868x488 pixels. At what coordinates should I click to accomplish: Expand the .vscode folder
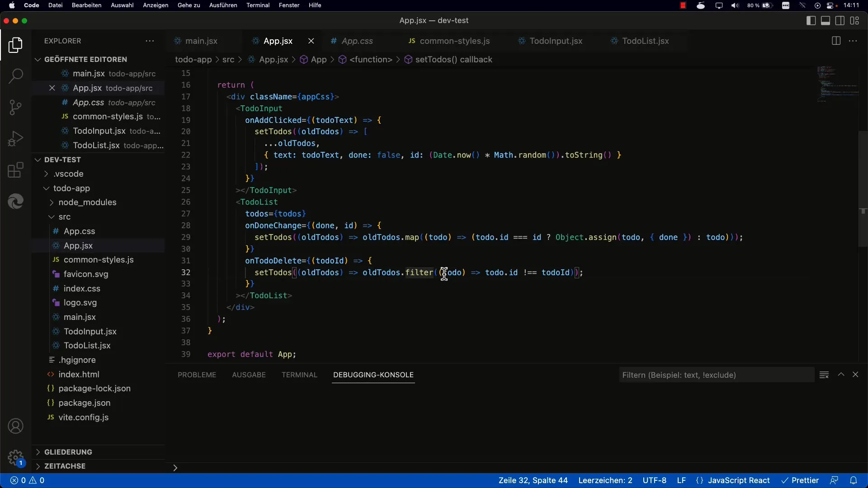click(46, 174)
